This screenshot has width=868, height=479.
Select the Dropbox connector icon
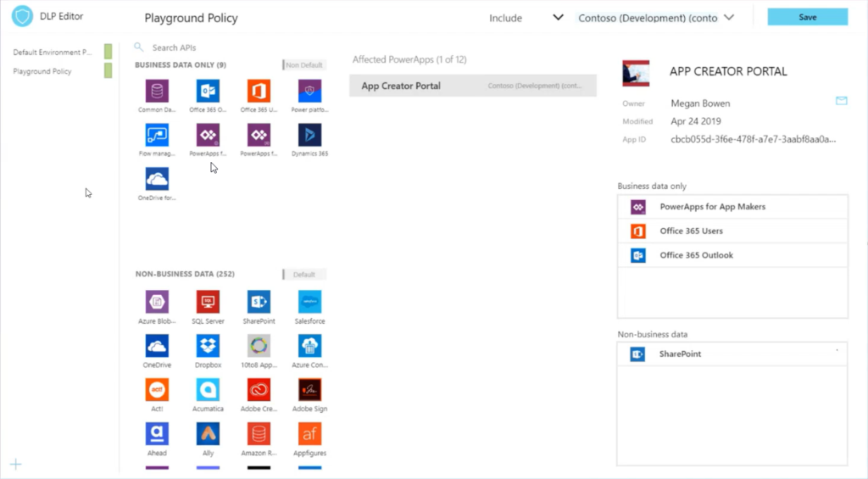(209, 346)
